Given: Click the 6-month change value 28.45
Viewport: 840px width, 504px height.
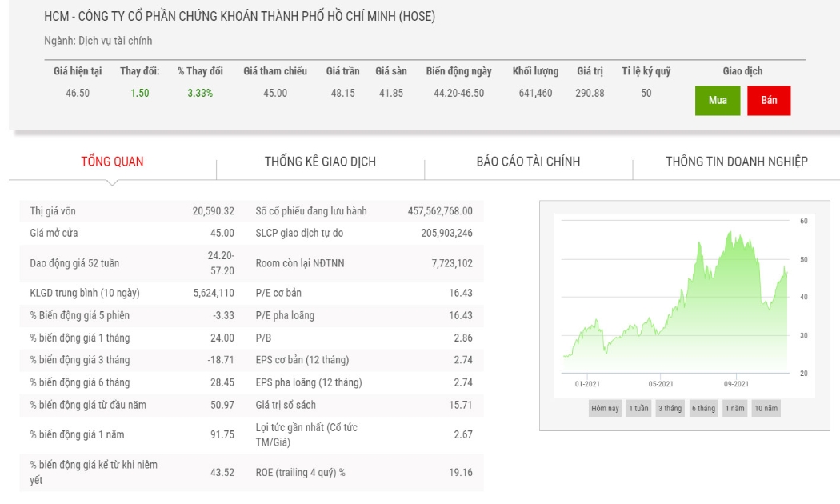Looking at the screenshot, I should point(222,382).
